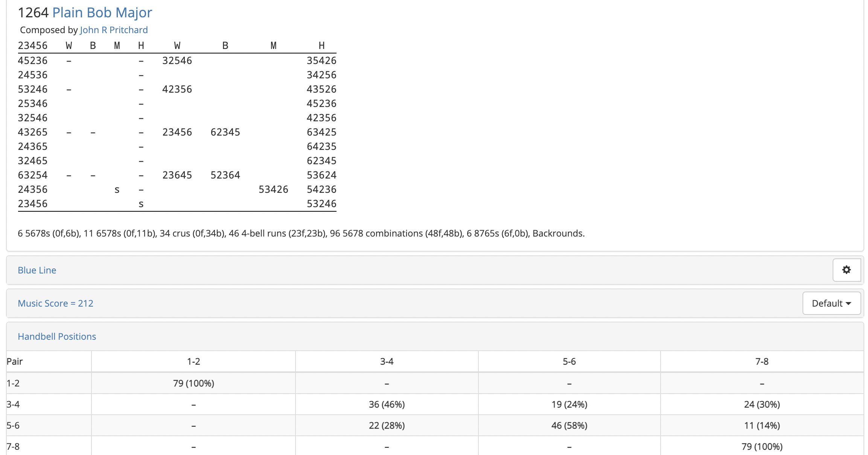Select the 24 (30%) table cell
The image size is (868, 455).
762,405
